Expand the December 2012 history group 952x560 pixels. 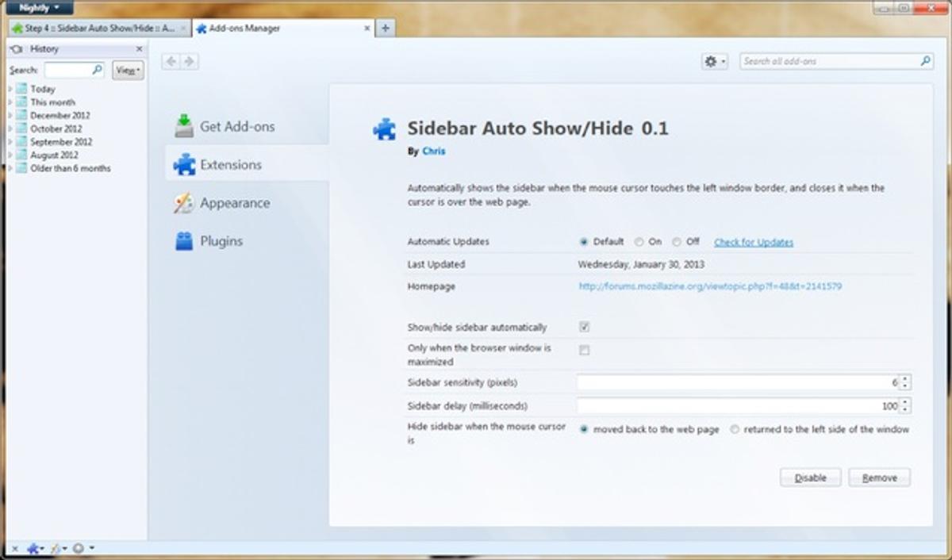point(10,115)
